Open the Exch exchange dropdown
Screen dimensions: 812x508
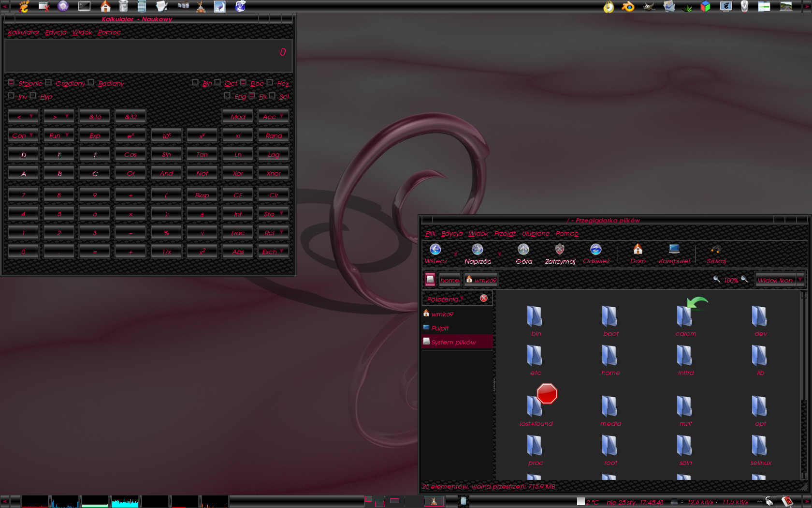coord(273,252)
